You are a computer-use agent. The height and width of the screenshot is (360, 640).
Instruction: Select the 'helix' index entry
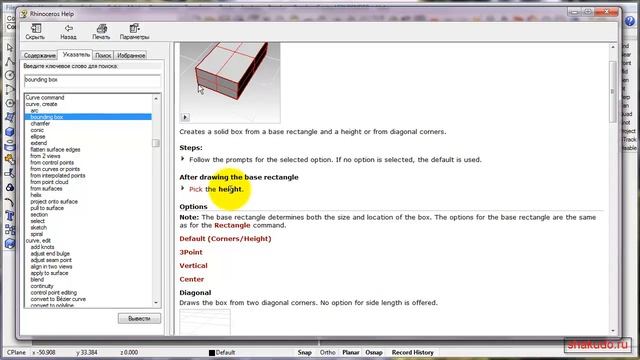pyautogui.click(x=36, y=195)
